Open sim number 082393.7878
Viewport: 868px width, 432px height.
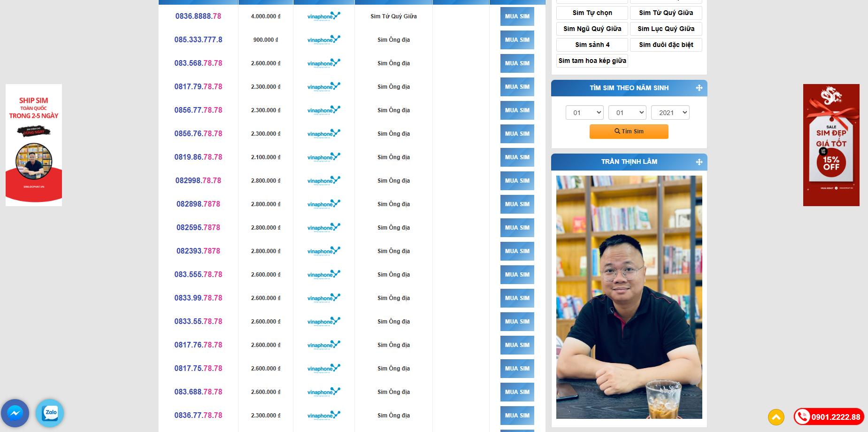coord(198,251)
